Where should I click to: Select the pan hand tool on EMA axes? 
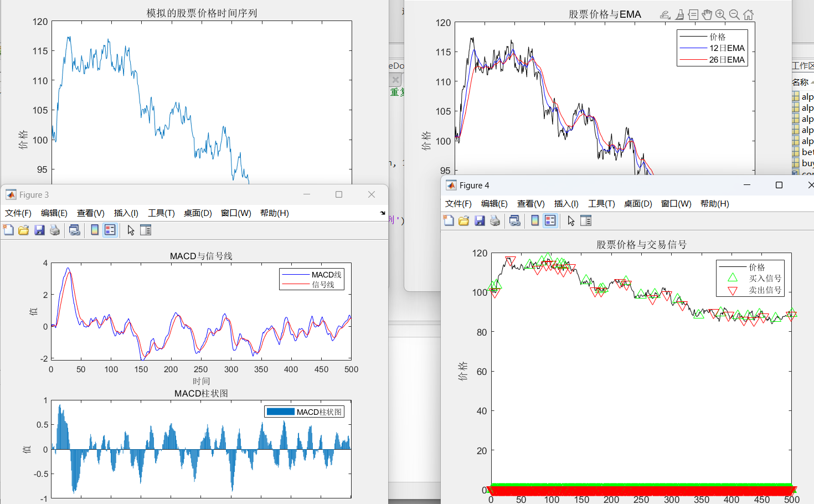pos(707,15)
